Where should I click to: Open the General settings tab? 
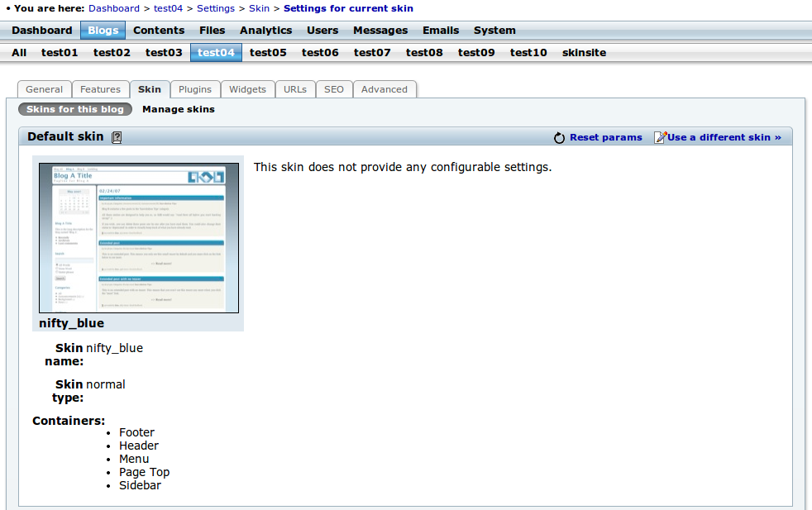pos(44,89)
